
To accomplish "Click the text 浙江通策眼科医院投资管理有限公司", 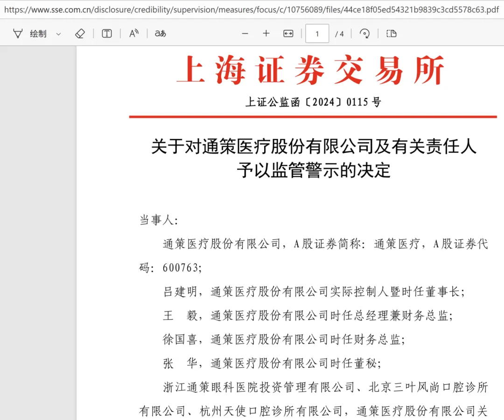I will [259, 387].
